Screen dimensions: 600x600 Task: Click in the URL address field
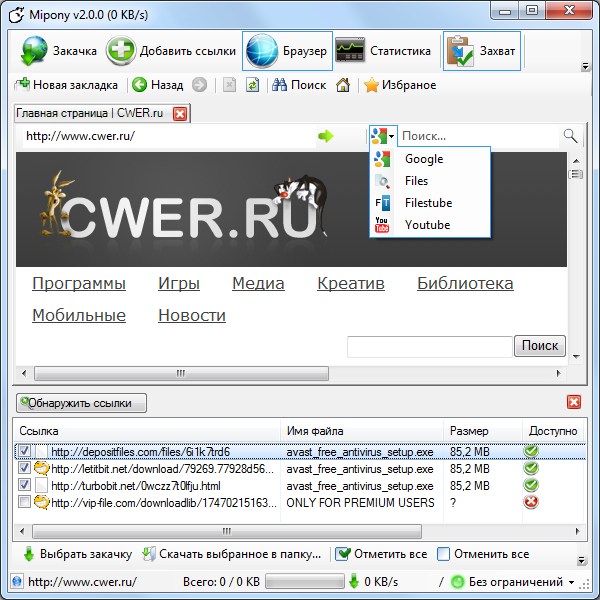click(160, 136)
